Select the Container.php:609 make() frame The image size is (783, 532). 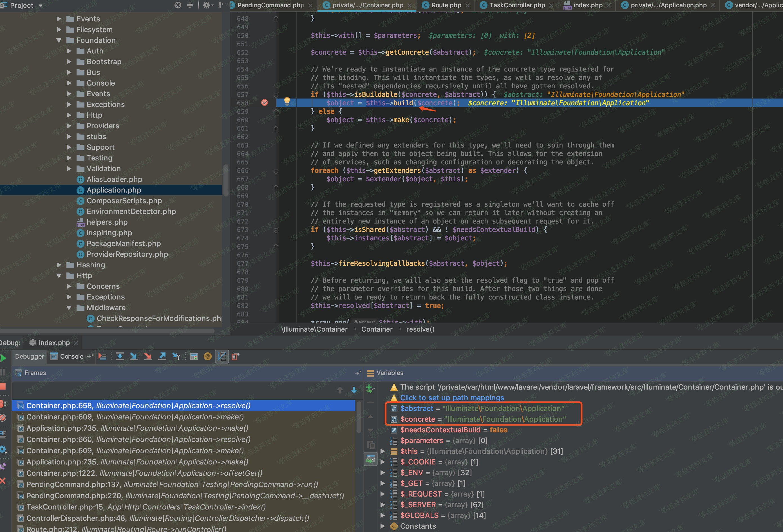tap(135, 417)
